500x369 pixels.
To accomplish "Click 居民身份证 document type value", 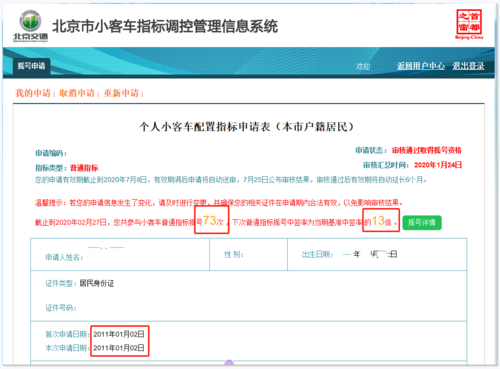I will coord(97,283).
